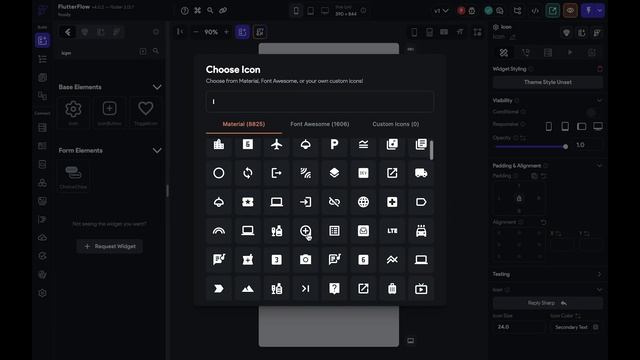Pick the layers stack icon
Viewport: 640px width, 360px height.
[334, 173]
